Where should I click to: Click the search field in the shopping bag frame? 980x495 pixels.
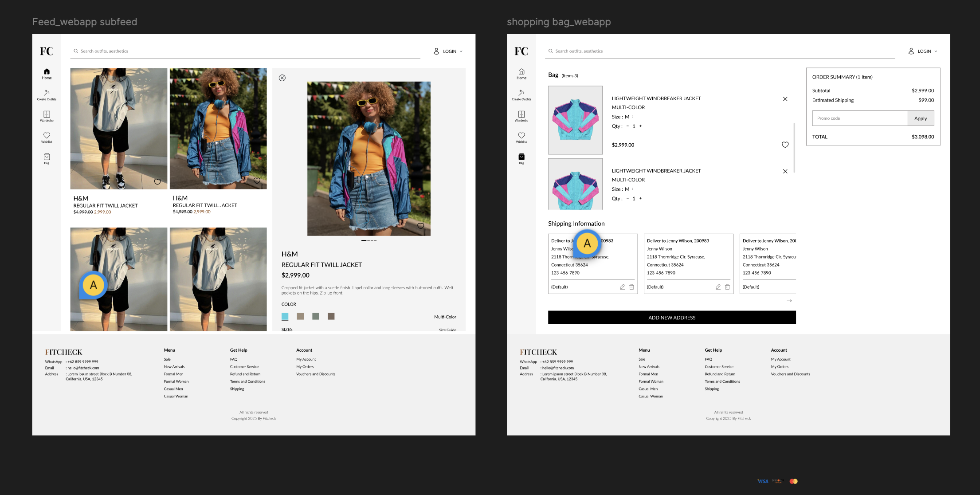coord(720,51)
